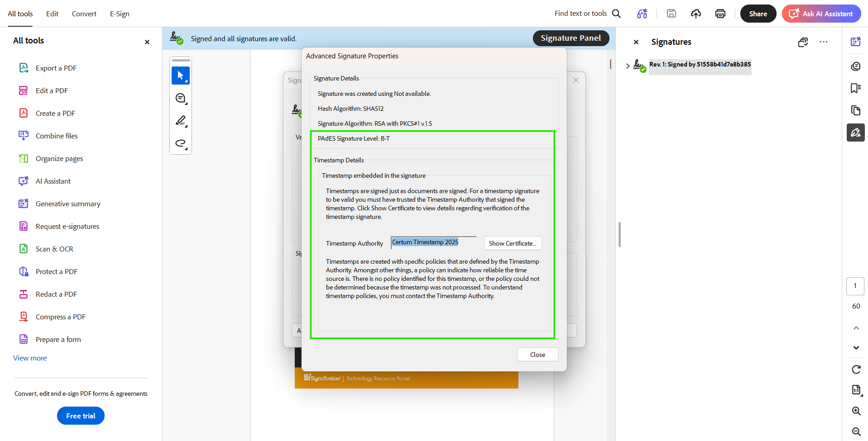Click the Timestamp Authority text field
The height and width of the screenshot is (441, 868).
(x=433, y=243)
